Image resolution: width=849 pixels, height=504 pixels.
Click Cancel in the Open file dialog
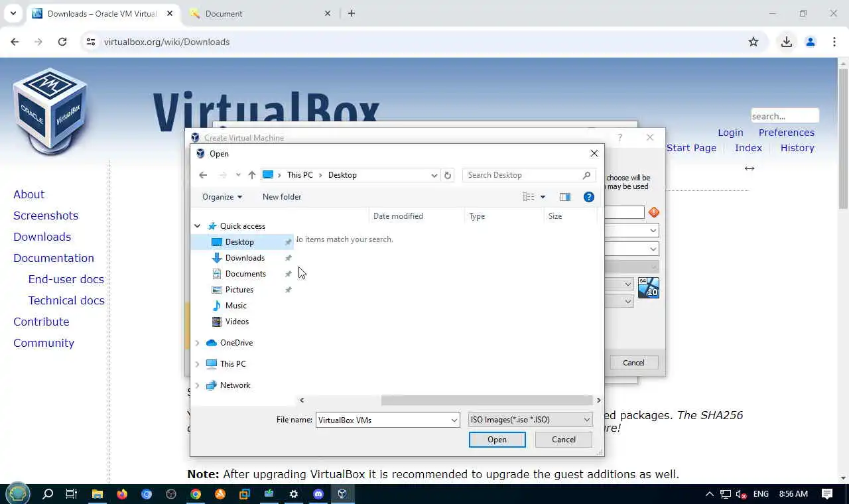point(564,440)
